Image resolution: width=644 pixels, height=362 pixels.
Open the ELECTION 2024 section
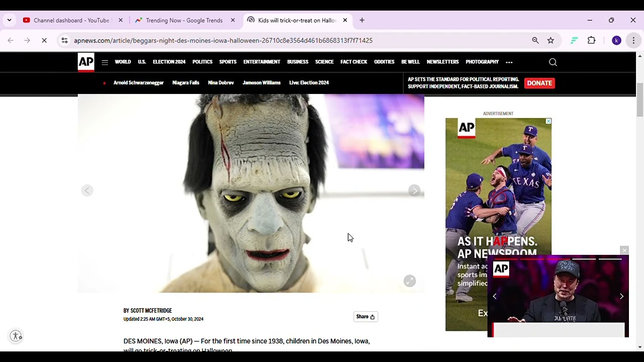coord(169,62)
